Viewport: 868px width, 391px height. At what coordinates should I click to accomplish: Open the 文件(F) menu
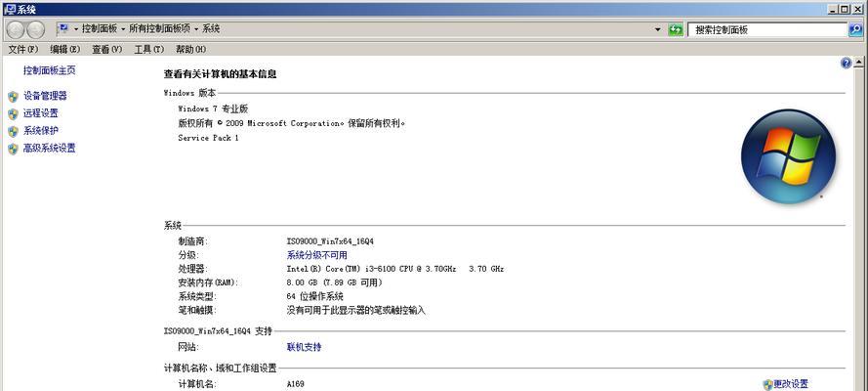[23, 49]
